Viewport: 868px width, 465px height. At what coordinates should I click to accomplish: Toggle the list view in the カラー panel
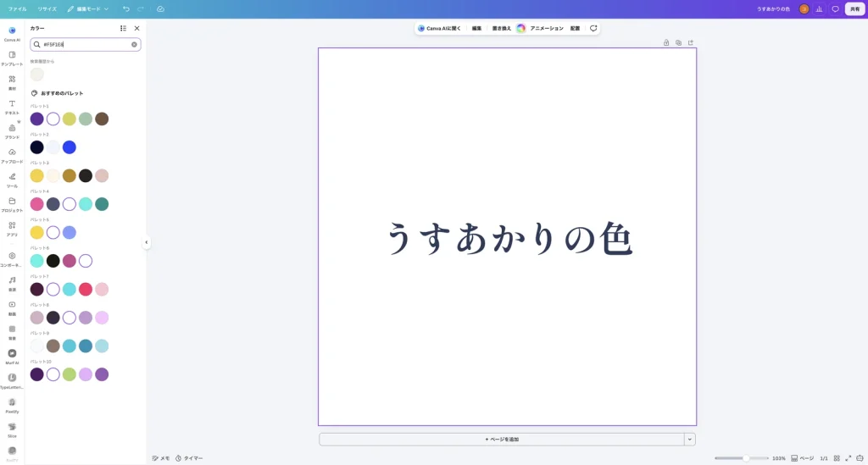coord(123,28)
